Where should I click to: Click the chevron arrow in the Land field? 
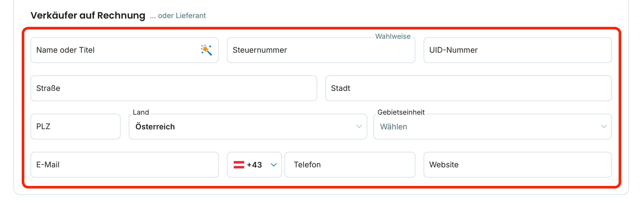click(x=359, y=127)
